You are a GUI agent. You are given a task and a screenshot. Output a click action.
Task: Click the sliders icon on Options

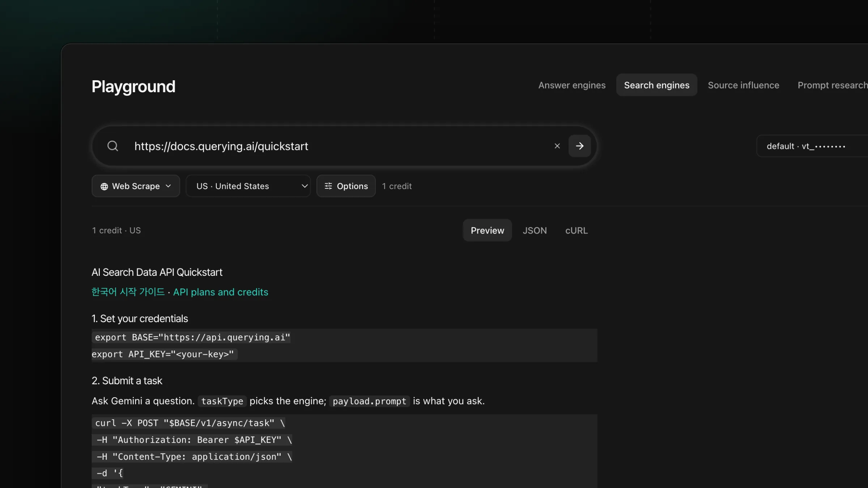(328, 186)
